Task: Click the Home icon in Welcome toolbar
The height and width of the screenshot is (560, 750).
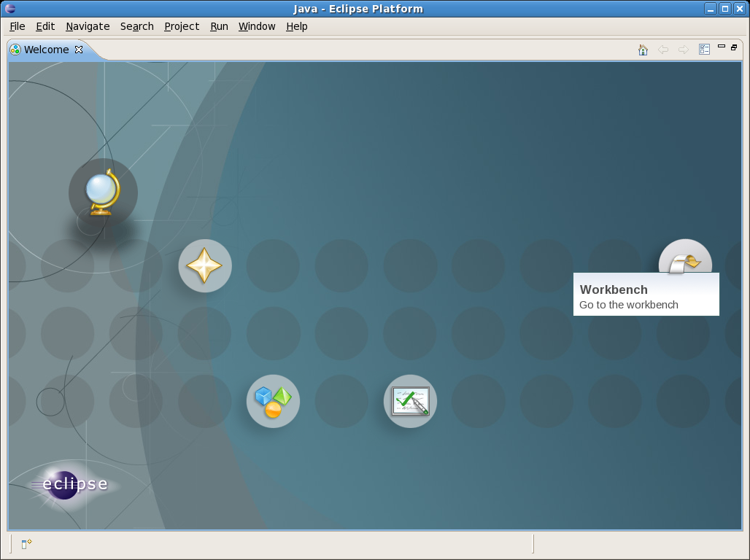Action: click(643, 50)
